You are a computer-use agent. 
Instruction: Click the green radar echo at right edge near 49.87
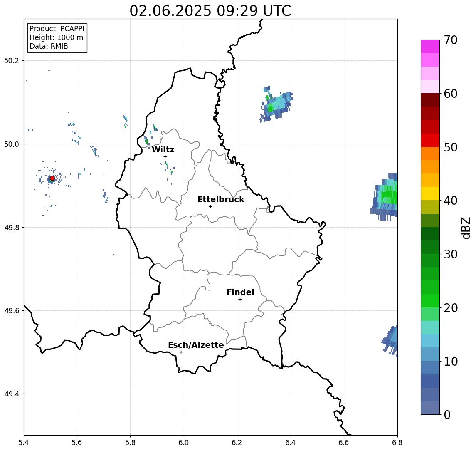[385, 197]
